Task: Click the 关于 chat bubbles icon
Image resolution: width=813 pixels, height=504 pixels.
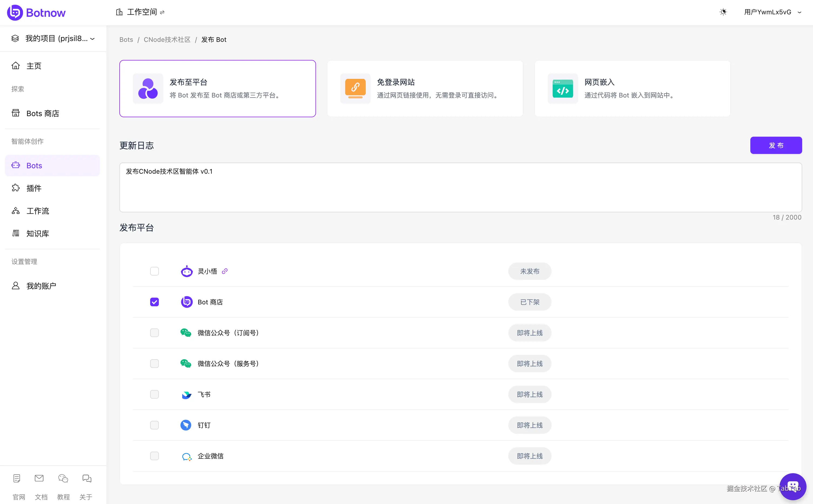Action: click(x=87, y=478)
